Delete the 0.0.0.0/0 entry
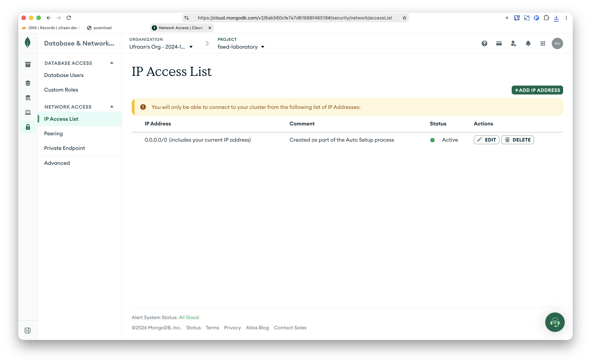 (x=517, y=140)
